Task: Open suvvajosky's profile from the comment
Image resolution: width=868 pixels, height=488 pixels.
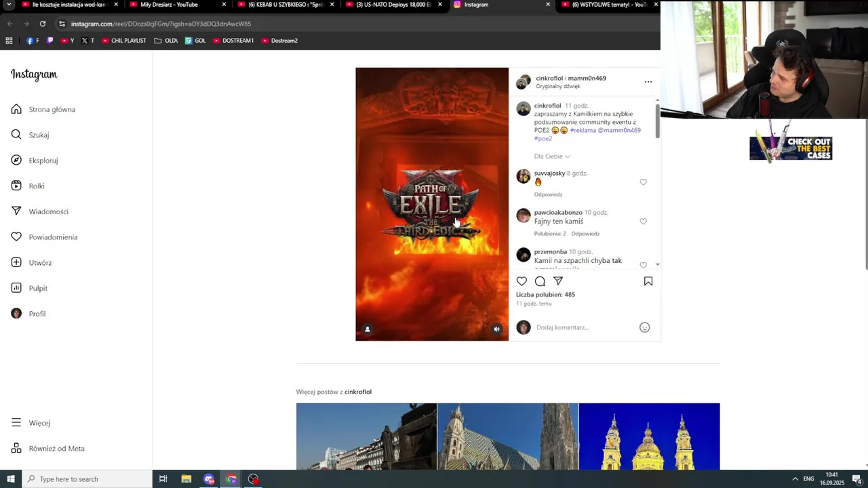Action: coord(549,174)
